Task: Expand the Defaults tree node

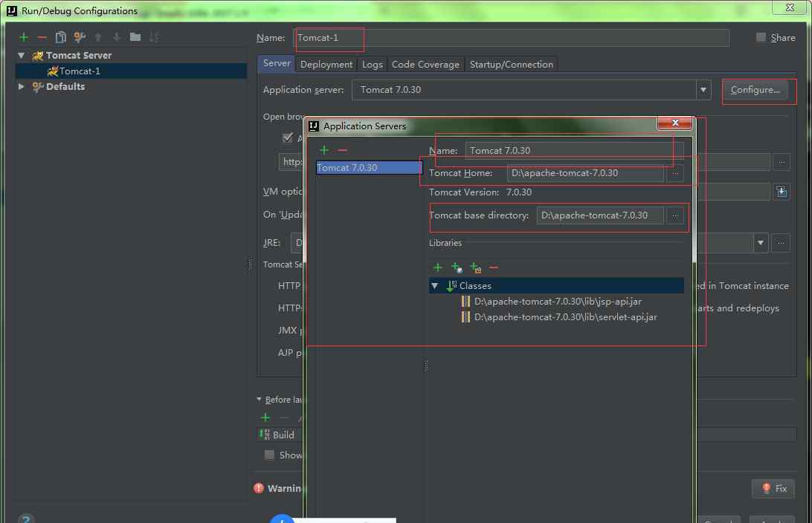Action: [x=22, y=86]
